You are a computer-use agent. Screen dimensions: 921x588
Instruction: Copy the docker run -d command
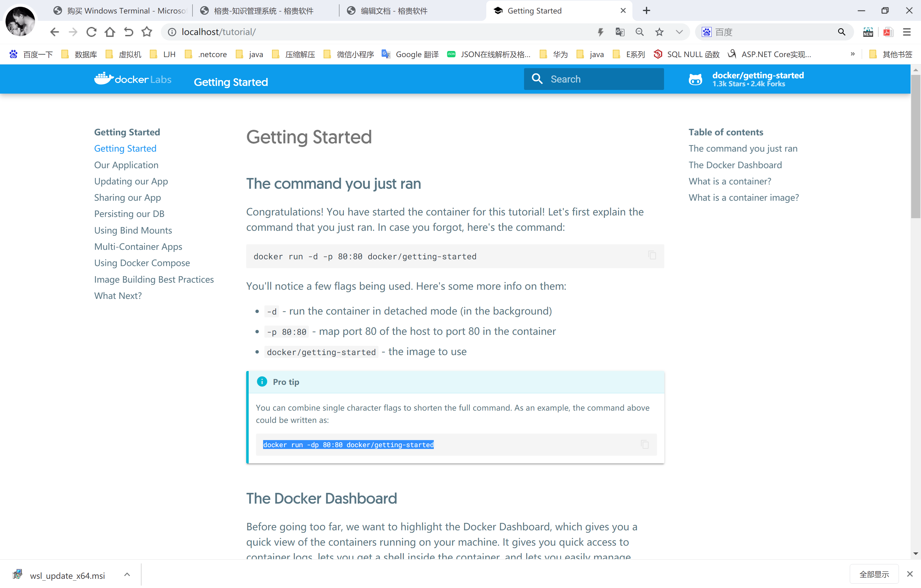[x=652, y=255]
